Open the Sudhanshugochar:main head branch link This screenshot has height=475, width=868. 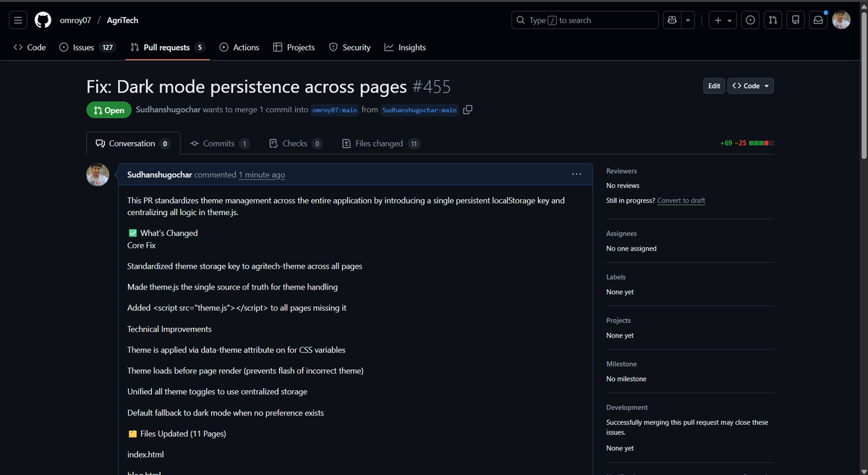[x=420, y=110]
